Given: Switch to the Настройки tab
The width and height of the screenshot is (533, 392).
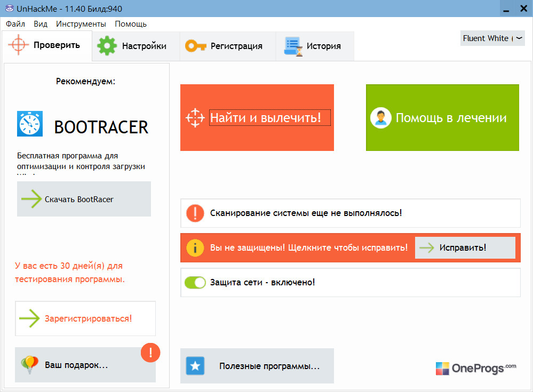Looking at the screenshot, I should (x=136, y=46).
